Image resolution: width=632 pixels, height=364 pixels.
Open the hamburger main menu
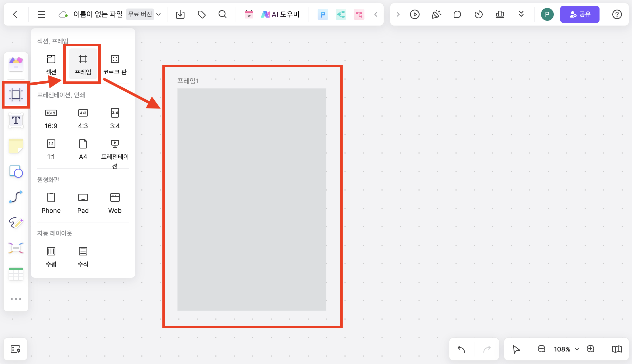pyautogui.click(x=41, y=14)
